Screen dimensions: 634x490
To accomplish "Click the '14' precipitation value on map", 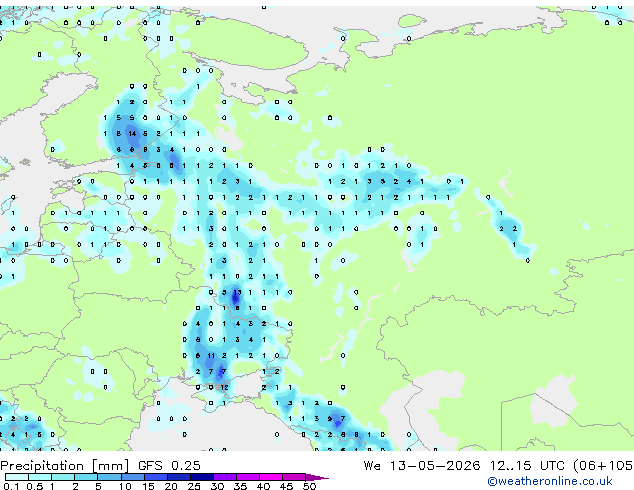I will click(x=132, y=133).
